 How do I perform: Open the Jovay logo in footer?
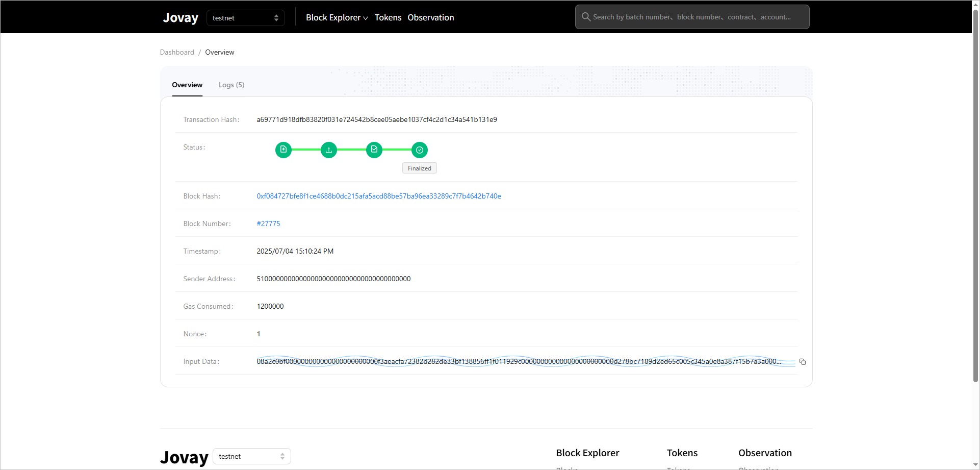click(x=184, y=457)
